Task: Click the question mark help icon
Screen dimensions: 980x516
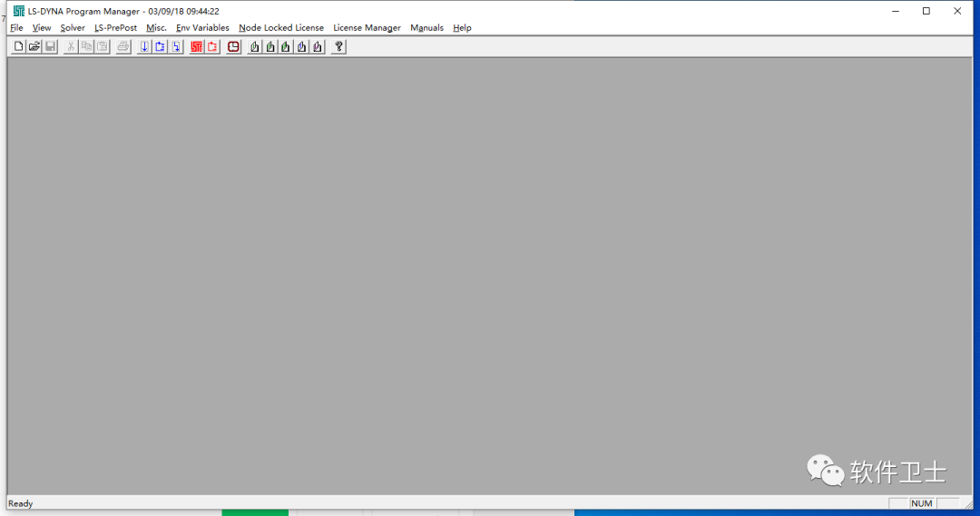Action: coord(338,46)
